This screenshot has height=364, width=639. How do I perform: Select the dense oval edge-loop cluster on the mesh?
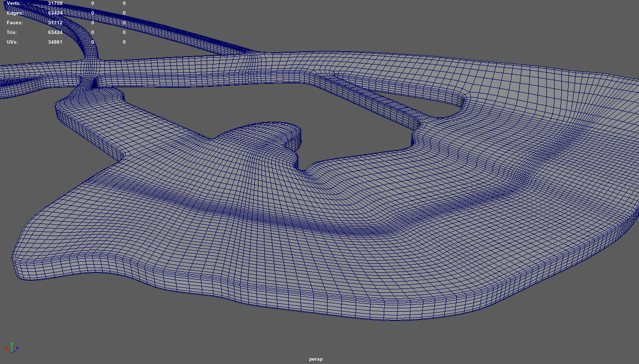coord(360,231)
